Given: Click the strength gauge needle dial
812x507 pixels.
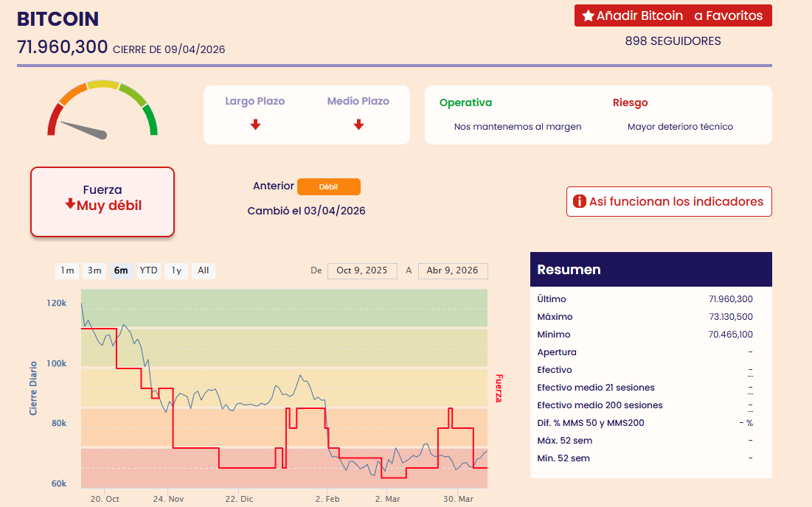Looking at the screenshot, I should 103,108.
